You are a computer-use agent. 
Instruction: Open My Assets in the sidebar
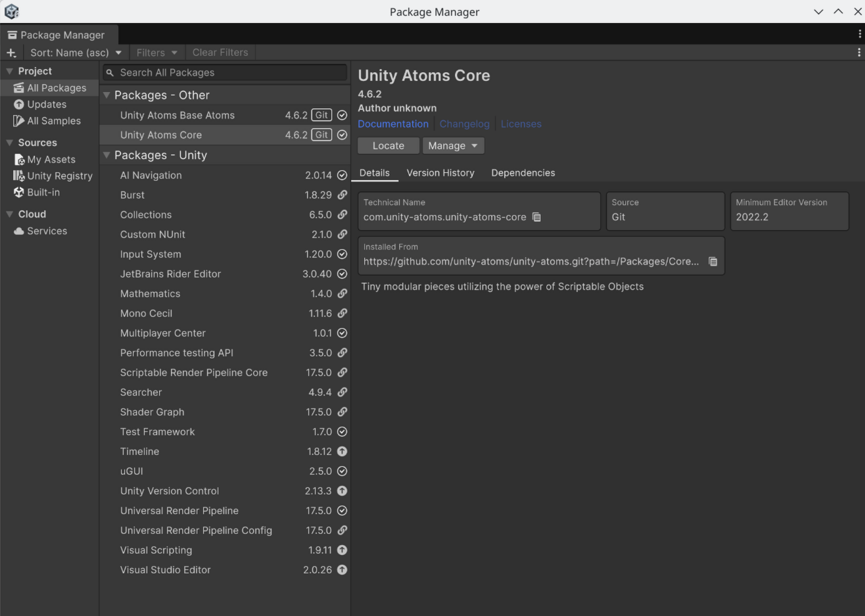click(x=50, y=160)
